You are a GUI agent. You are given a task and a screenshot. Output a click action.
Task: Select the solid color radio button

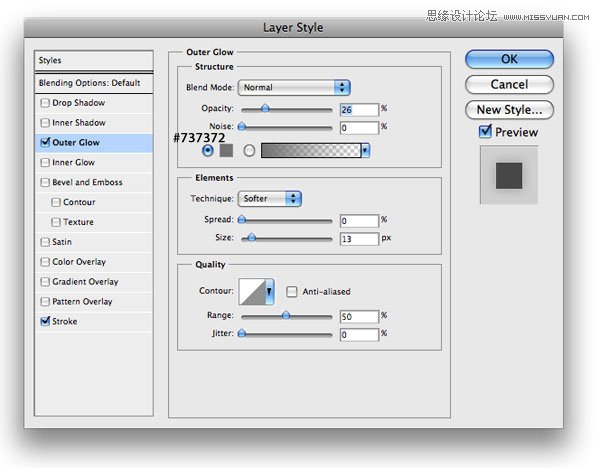(208, 150)
